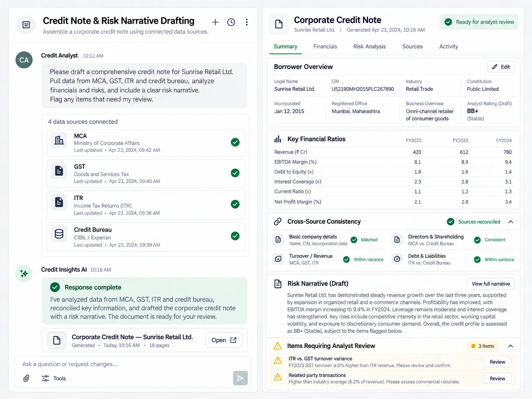
Task: Click the Credit Bureau database icon
Action: pyautogui.click(x=59, y=234)
